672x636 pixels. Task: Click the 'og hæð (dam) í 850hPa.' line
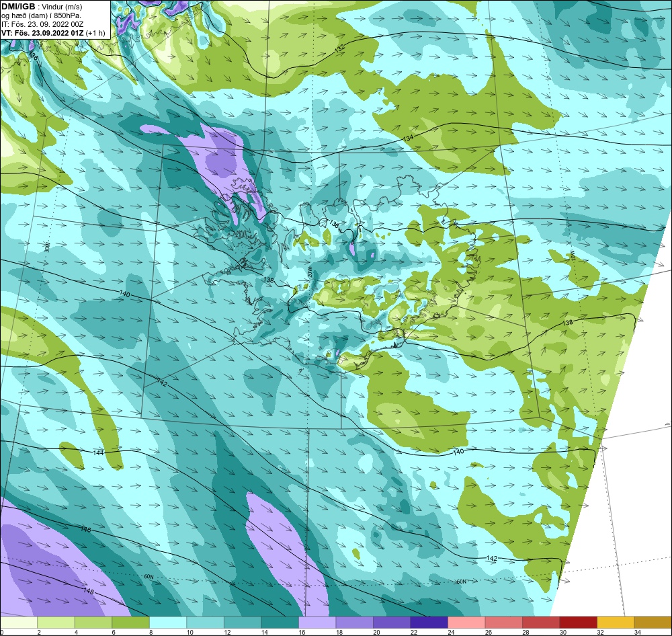tap(41, 15)
